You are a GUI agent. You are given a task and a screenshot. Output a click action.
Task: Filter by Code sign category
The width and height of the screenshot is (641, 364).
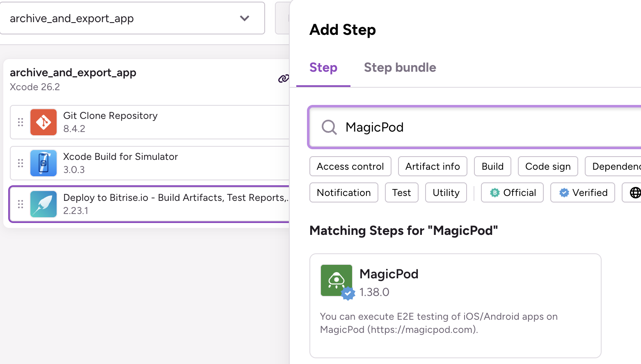pyautogui.click(x=548, y=166)
